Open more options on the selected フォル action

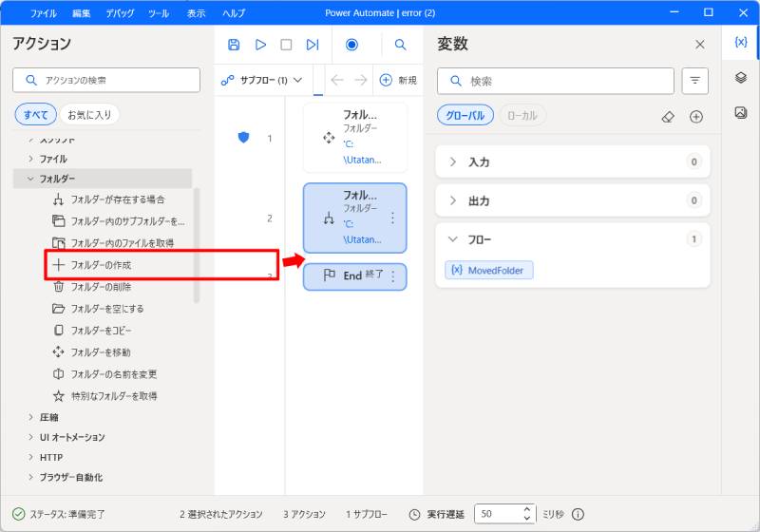coord(392,218)
